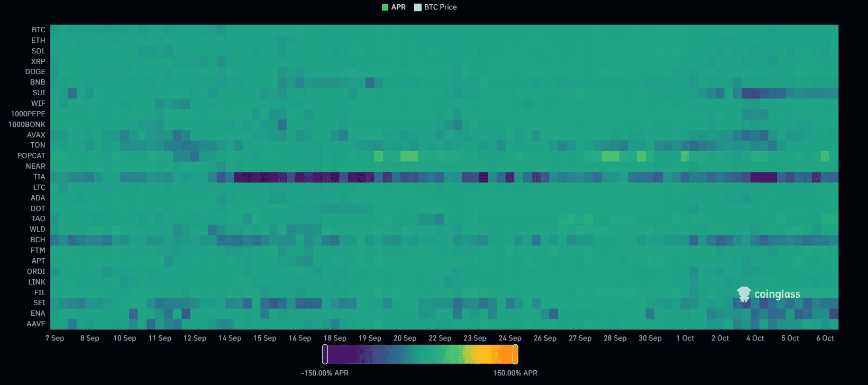Click the TON row label
This screenshot has height=385, width=868.
tap(38, 145)
